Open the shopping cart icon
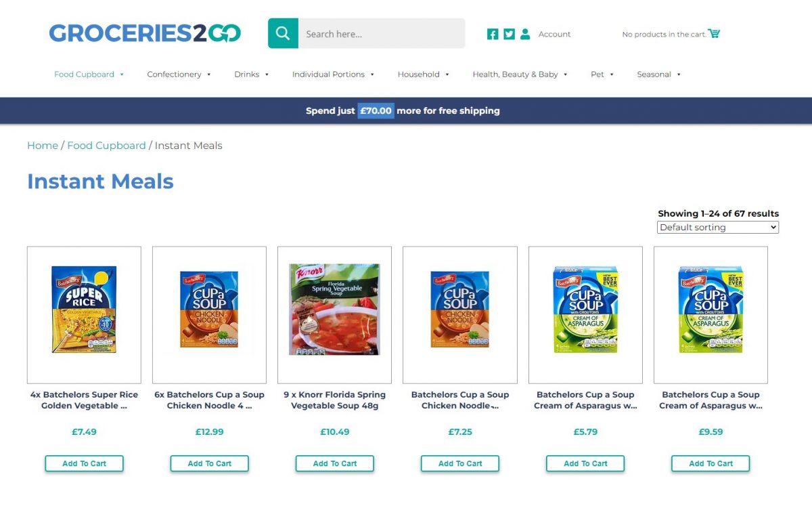This screenshot has height=508, width=812. click(714, 33)
